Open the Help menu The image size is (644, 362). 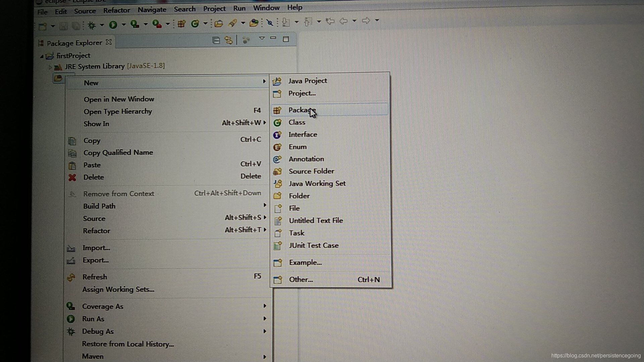(295, 7)
